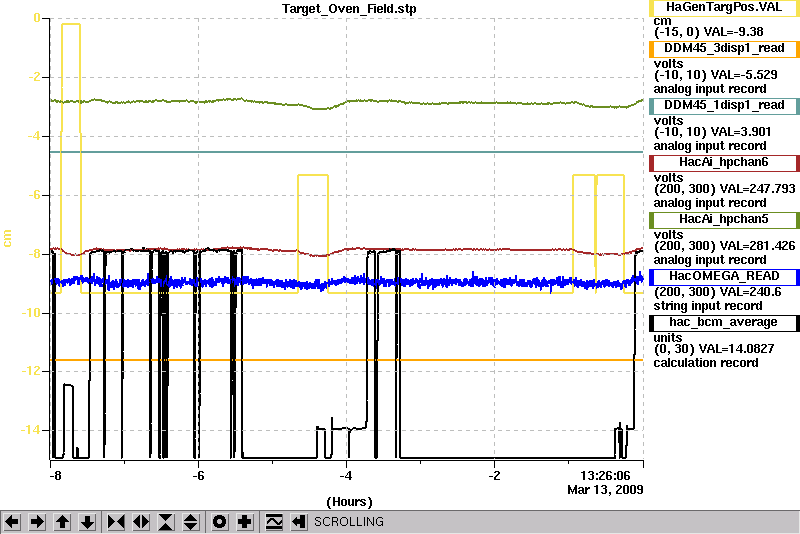
Task: Click the VAL=14.0827 range readout
Action: coord(714,349)
